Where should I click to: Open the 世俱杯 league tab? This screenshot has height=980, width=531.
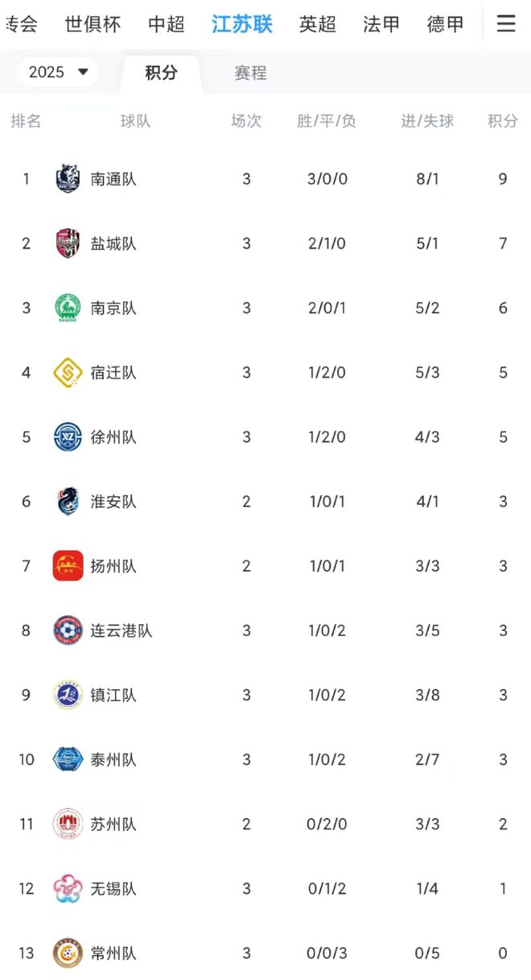[93, 24]
